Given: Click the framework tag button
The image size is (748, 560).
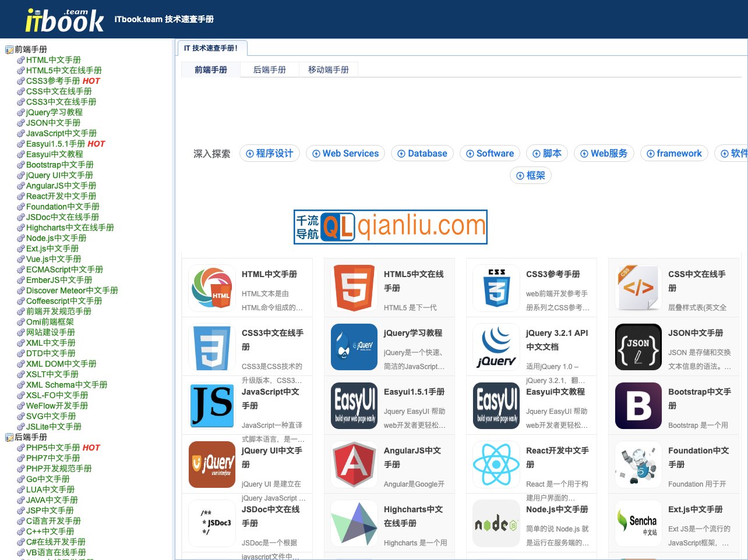Looking at the screenshot, I should [x=674, y=153].
